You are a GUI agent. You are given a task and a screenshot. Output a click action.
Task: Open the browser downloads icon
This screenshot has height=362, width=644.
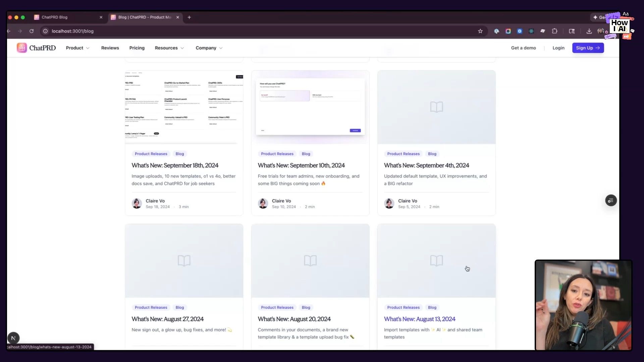point(589,31)
